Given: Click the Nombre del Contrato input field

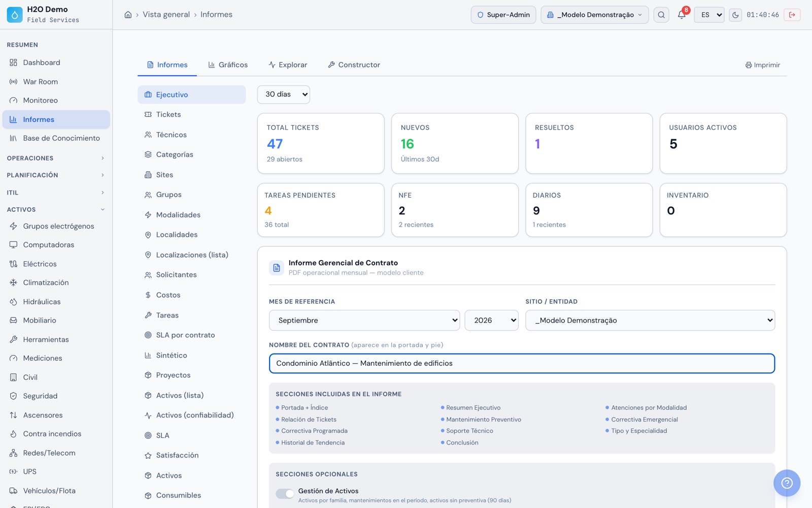Looking at the screenshot, I should 522,363.
